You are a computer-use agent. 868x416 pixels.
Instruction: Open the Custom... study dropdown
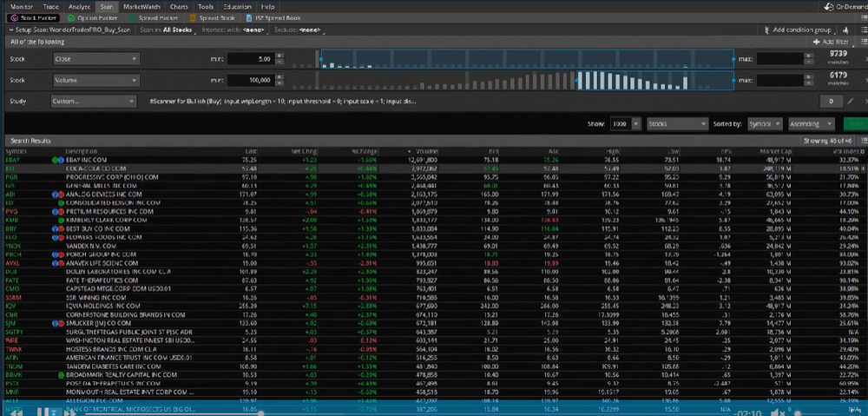tap(94, 102)
